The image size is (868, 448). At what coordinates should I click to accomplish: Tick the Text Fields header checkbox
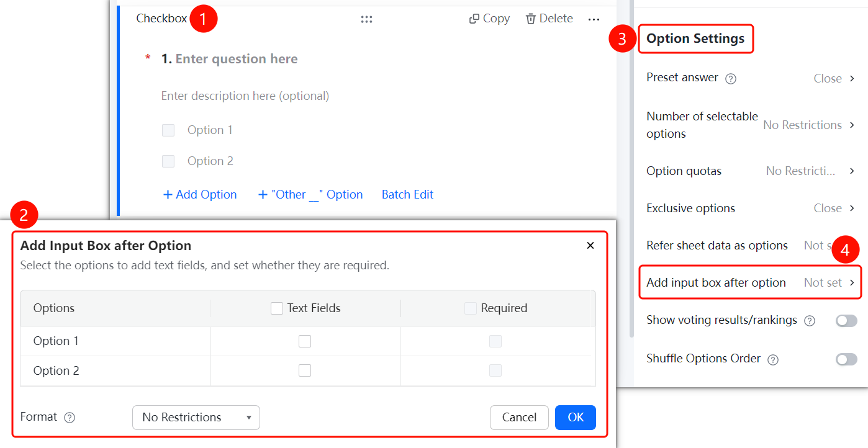pos(277,308)
